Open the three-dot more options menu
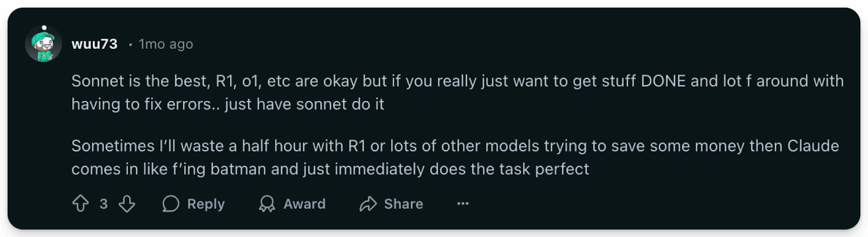The height and width of the screenshot is (237, 868). (463, 204)
